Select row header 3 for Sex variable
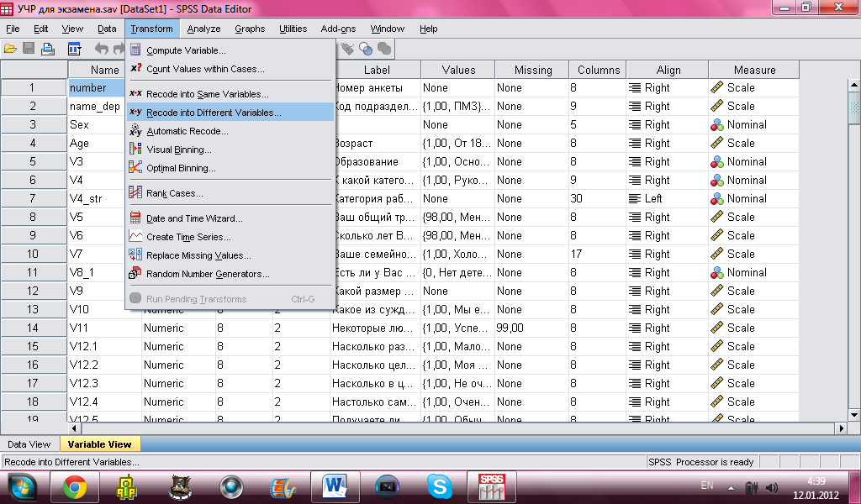Viewport: 861px width, 504px height. 33,124
